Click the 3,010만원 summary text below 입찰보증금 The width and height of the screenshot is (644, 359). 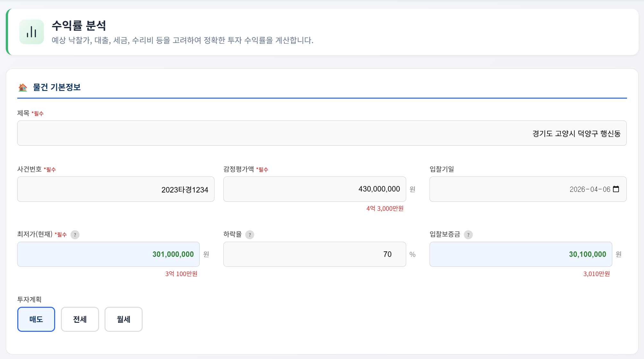tap(597, 274)
